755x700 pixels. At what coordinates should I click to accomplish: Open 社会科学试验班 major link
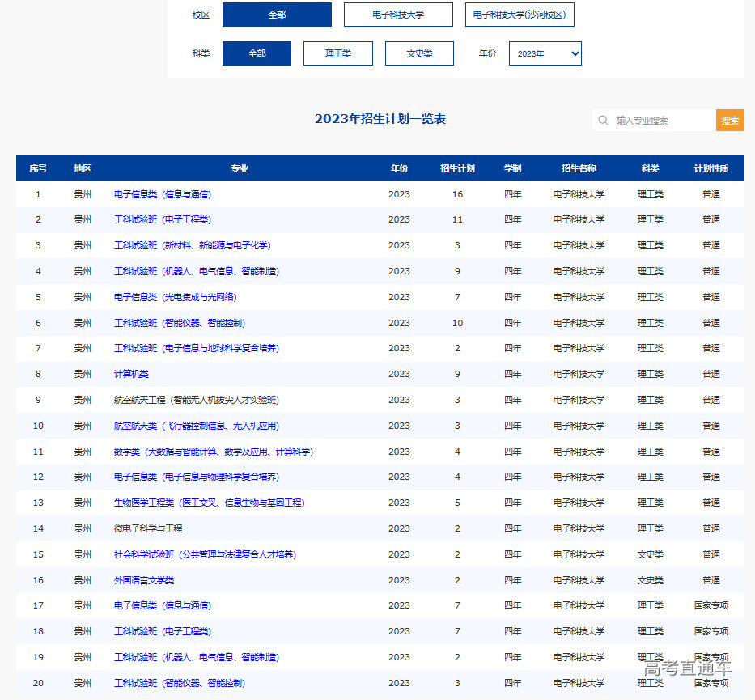[205, 554]
